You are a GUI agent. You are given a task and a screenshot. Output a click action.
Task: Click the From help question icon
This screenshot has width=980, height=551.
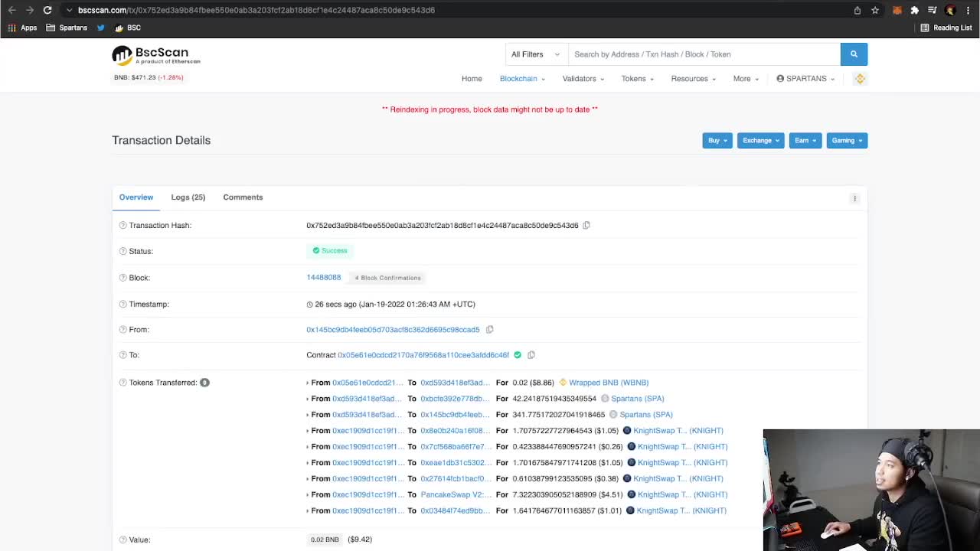122,330
